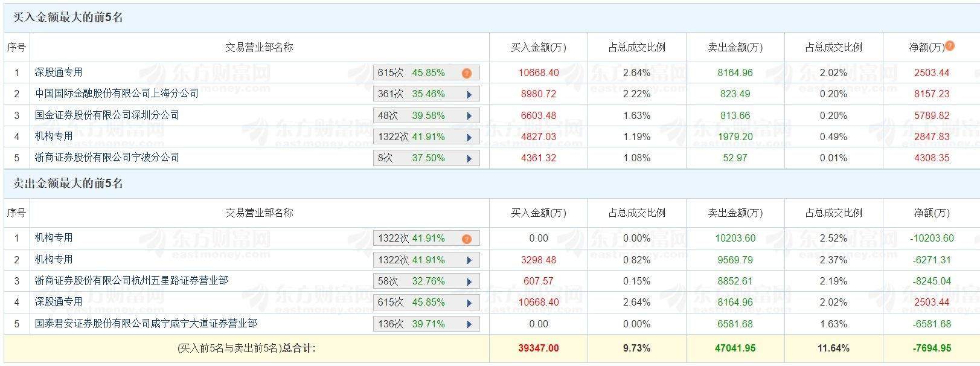
Task: Expand 机构专用 stats arrow in sell-table row 2
Action: [x=469, y=260]
